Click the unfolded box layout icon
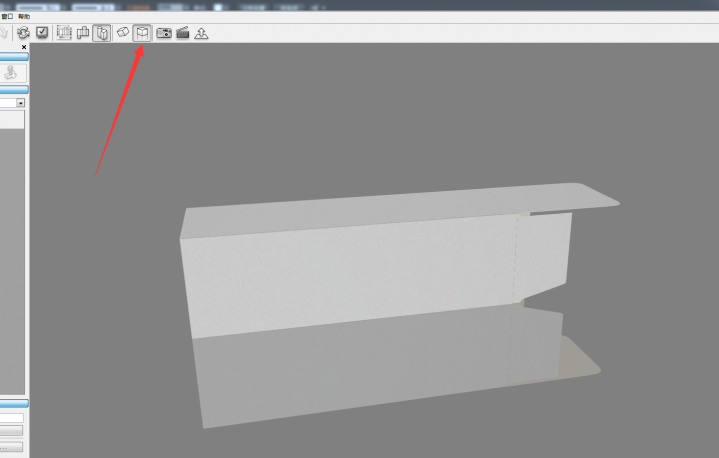Viewport: 719px width, 458px height. [83, 33]
